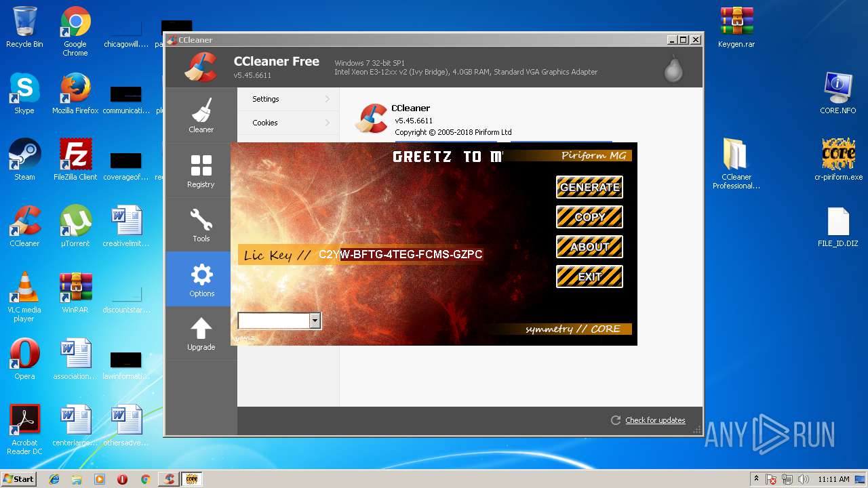Click CCleaner version text v5.45.6611 in About
This screenshot has height=488, width=868.
tap(414, 121)
